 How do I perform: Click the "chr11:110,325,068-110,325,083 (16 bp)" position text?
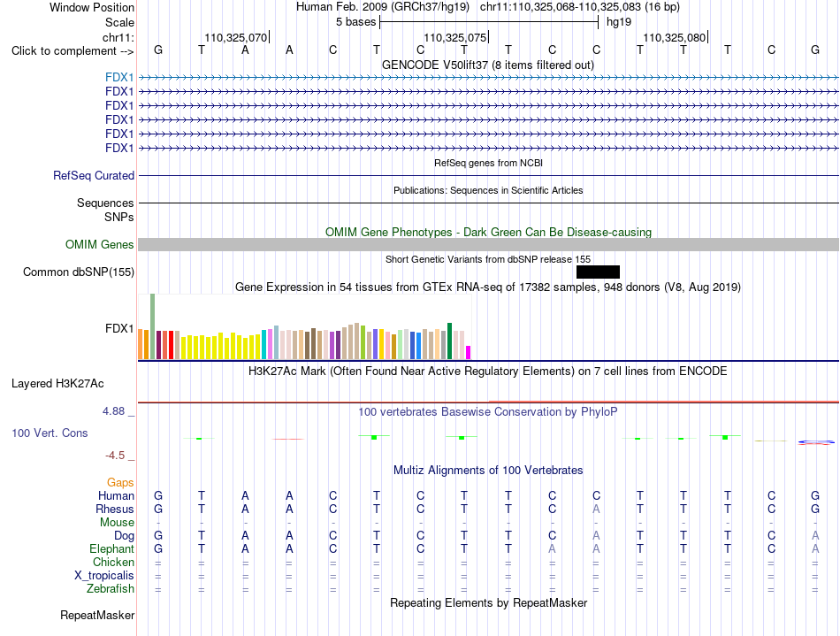coord(580,7)
